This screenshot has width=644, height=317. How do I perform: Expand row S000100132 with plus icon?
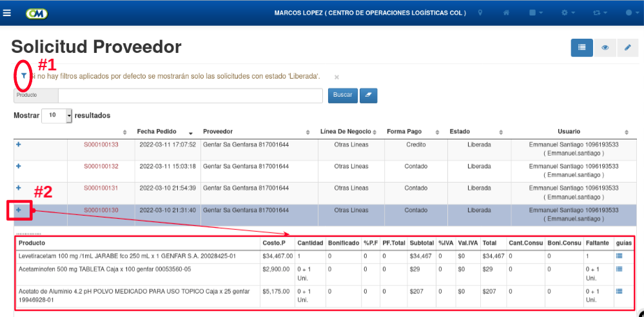19,166
